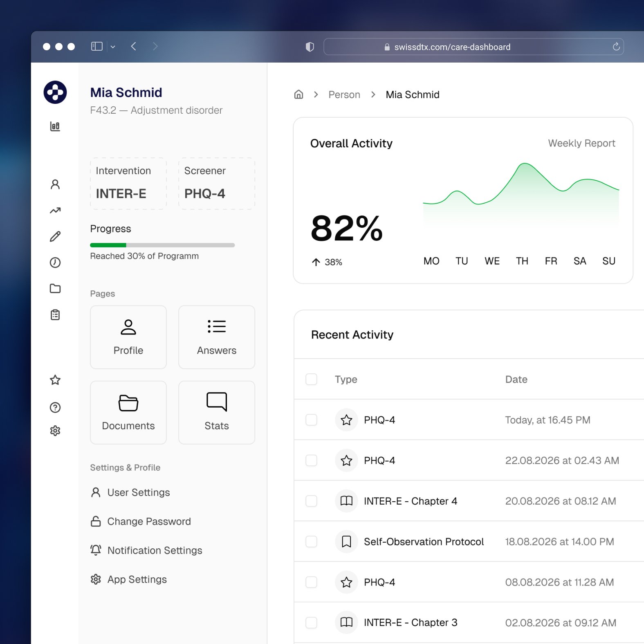Open Notification Settings link

pyautogui.click(x=155, y=550)
